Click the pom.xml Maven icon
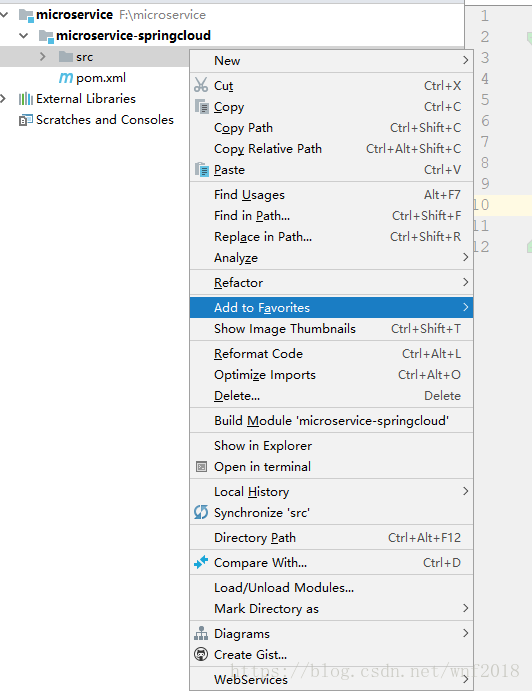This screenshot has width=532, height=691. pyautogui.click(x=66, y=78)
